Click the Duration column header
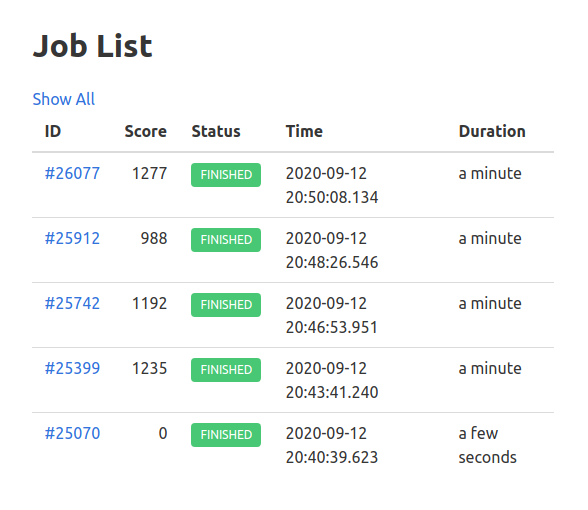Image resolution: width=588 pixels, height=510 pixels. (x=492, y=131)
